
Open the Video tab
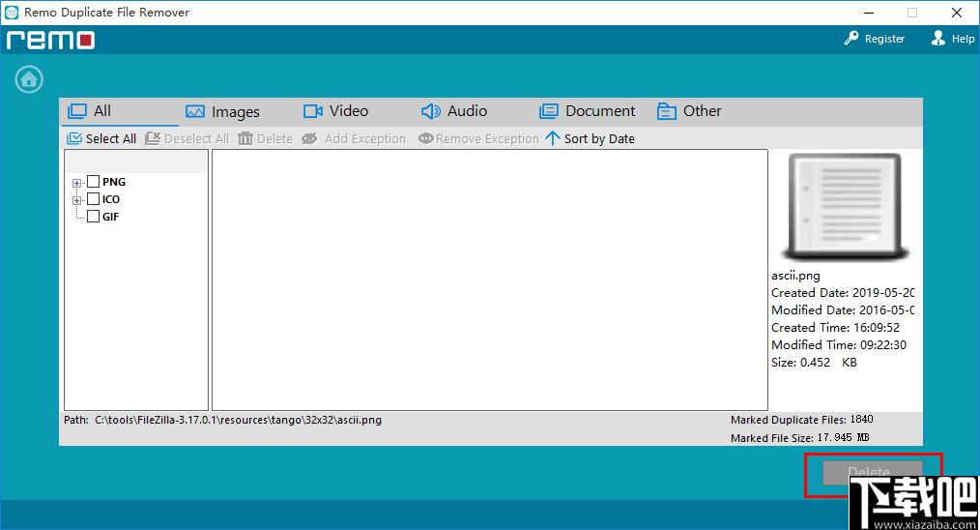click(336, 111)
